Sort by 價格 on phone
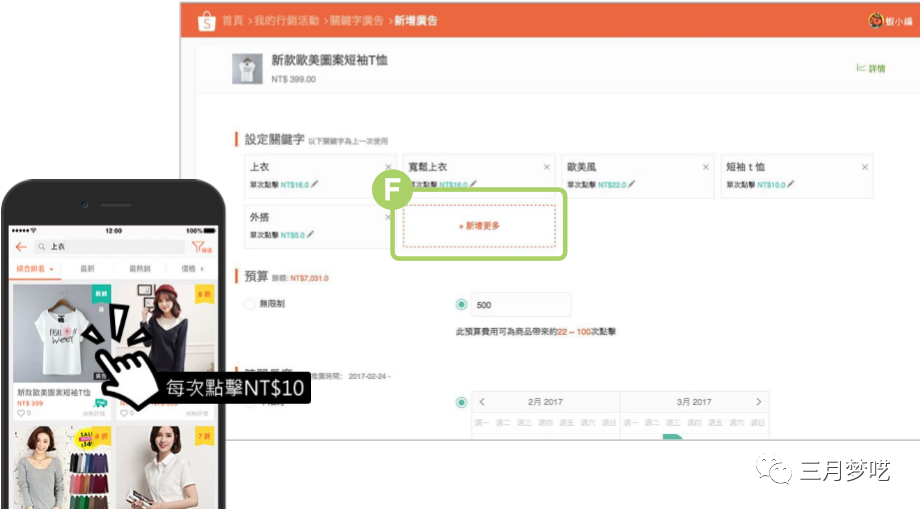The width and height of the screenshot is (920, 511). [x=192, y=269]
